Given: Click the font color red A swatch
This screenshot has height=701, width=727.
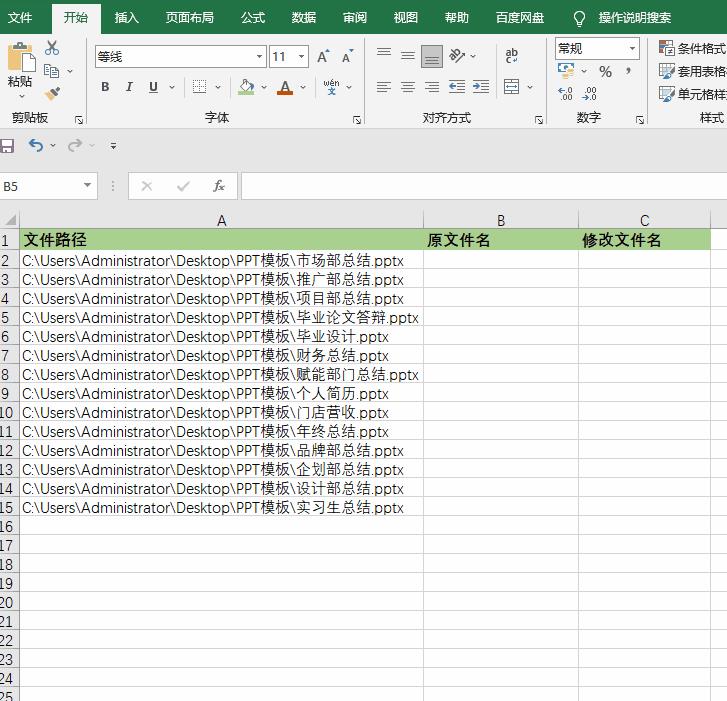Looking at the screenshot, I should (285, 87).
